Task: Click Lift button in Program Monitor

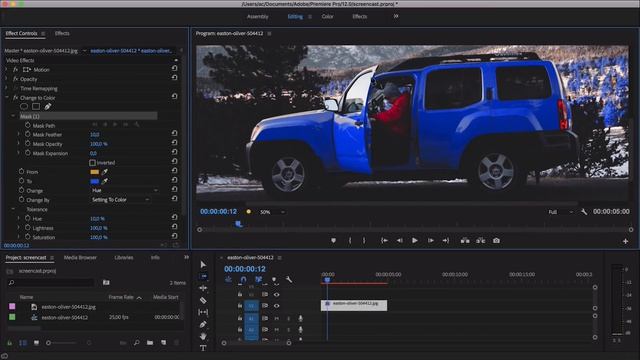Action: point(465,241)
